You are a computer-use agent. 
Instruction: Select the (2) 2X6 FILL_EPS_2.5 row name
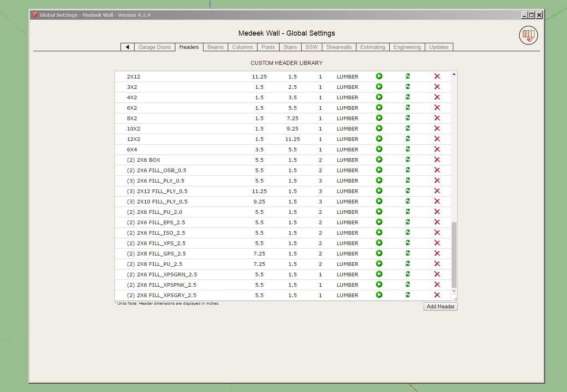pyautogui.click(x=156, y=222)
